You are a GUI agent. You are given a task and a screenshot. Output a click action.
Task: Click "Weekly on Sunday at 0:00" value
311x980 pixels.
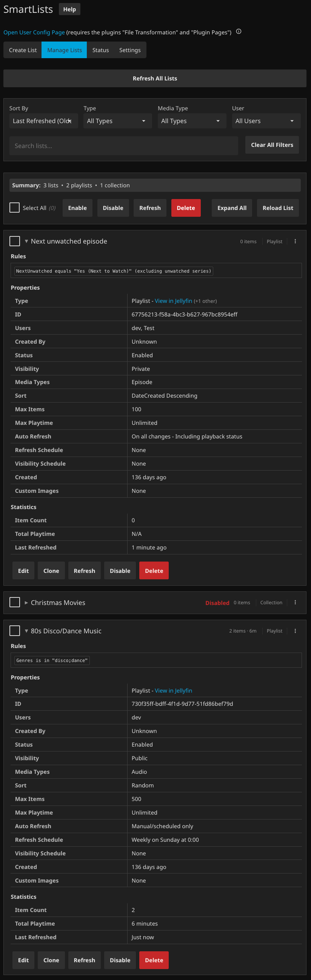coord(165,840)
